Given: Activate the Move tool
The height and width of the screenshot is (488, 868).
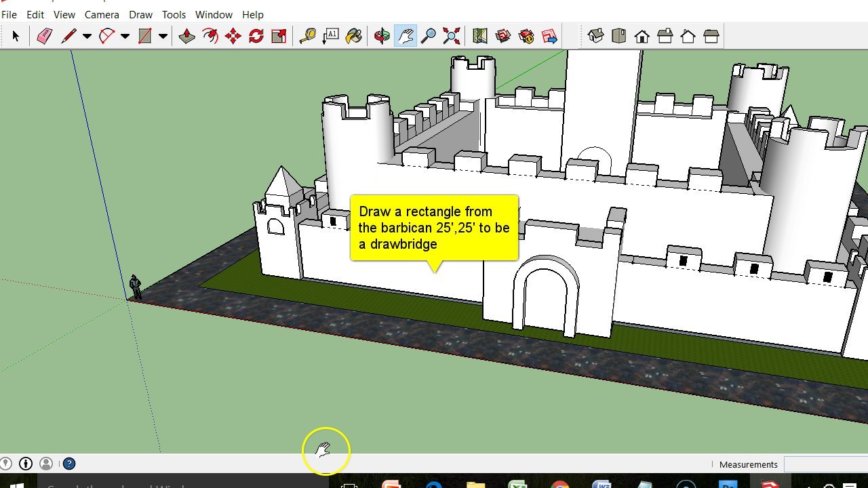Looking at the screenshot, I should click(x=232, y=36).
